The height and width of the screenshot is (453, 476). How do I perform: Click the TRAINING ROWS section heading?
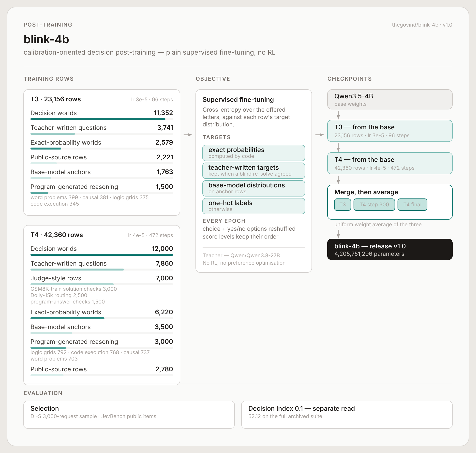(49, 79)
